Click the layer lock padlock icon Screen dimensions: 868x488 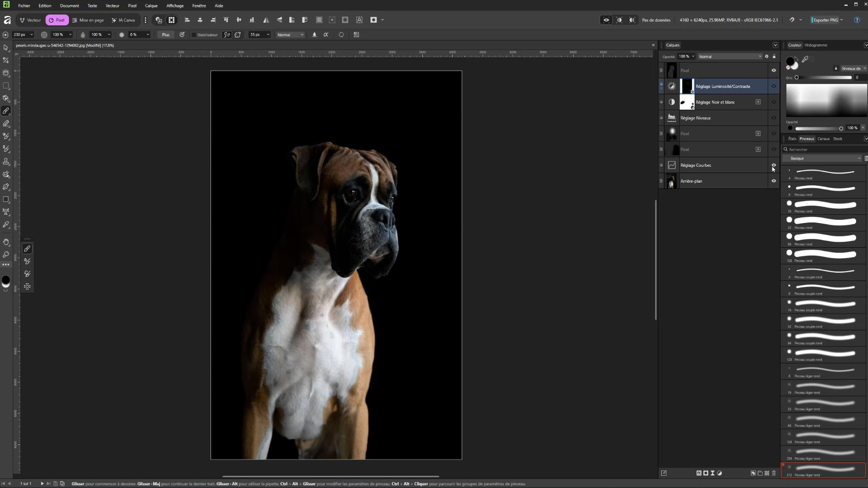click(x=774, y=57)
